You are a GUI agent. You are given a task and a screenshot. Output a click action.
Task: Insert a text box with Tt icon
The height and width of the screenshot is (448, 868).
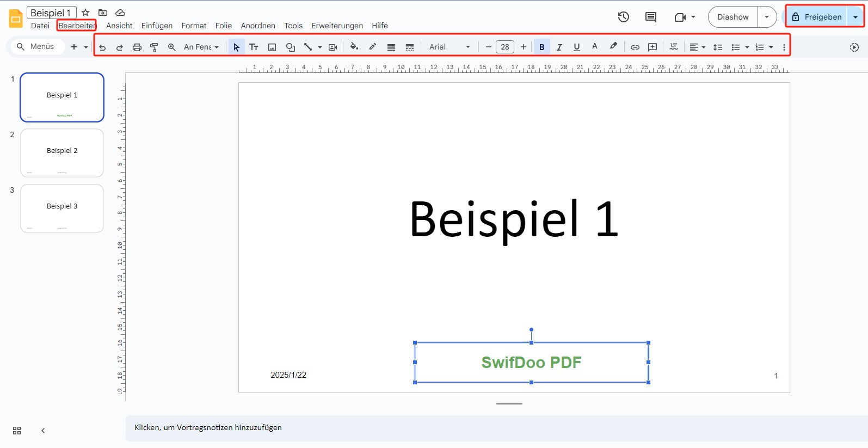(254, 47)
